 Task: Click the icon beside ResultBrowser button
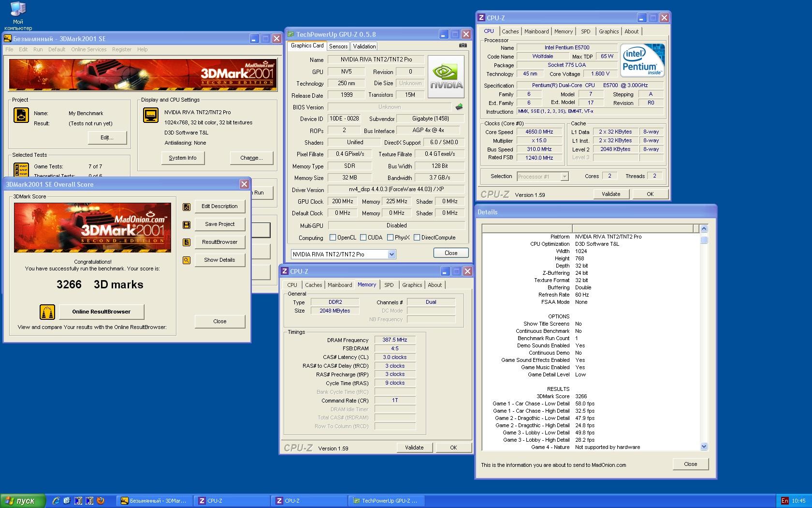pos(187,242)
